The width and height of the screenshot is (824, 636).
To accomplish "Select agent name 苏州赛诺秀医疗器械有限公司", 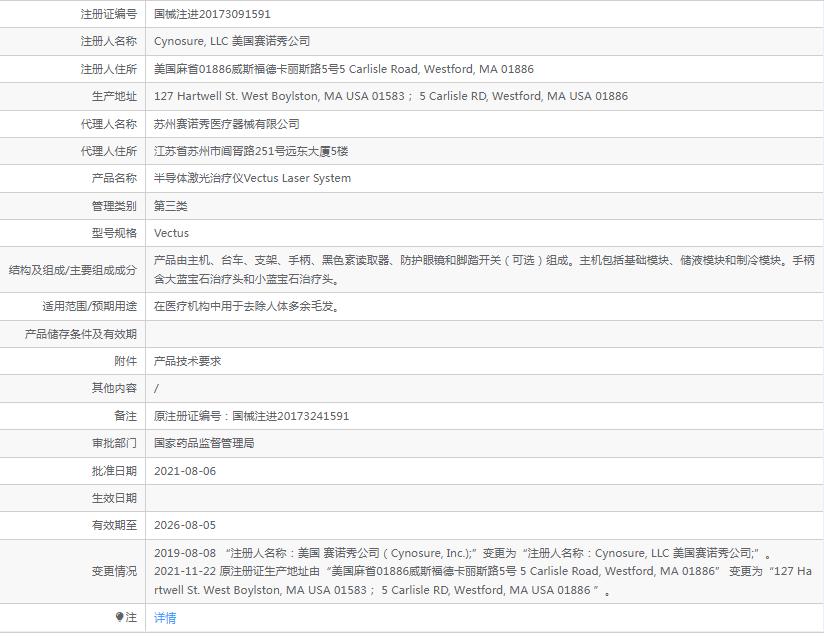I will [x=226, y=124].
